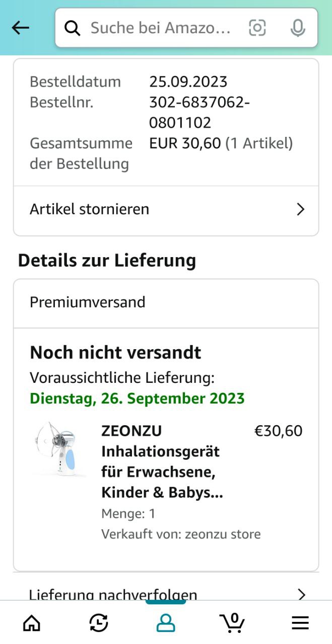
Task: Tap seller name zeonzu store
Action: point(223,534)
